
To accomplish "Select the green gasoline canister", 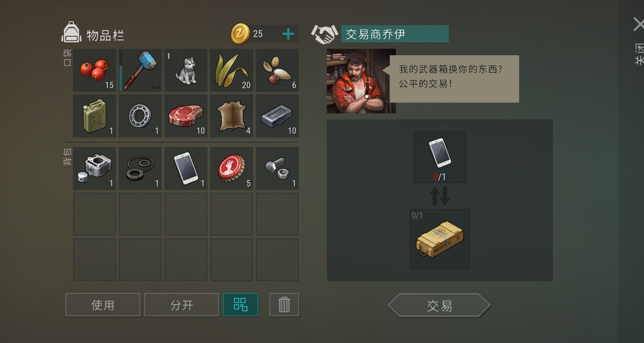I will click(x=94, y=116).
